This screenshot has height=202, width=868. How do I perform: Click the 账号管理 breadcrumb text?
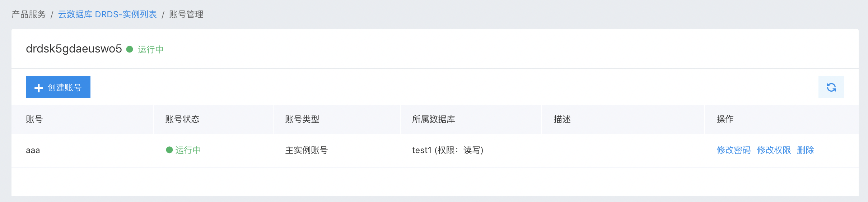(x=186, y=14)
